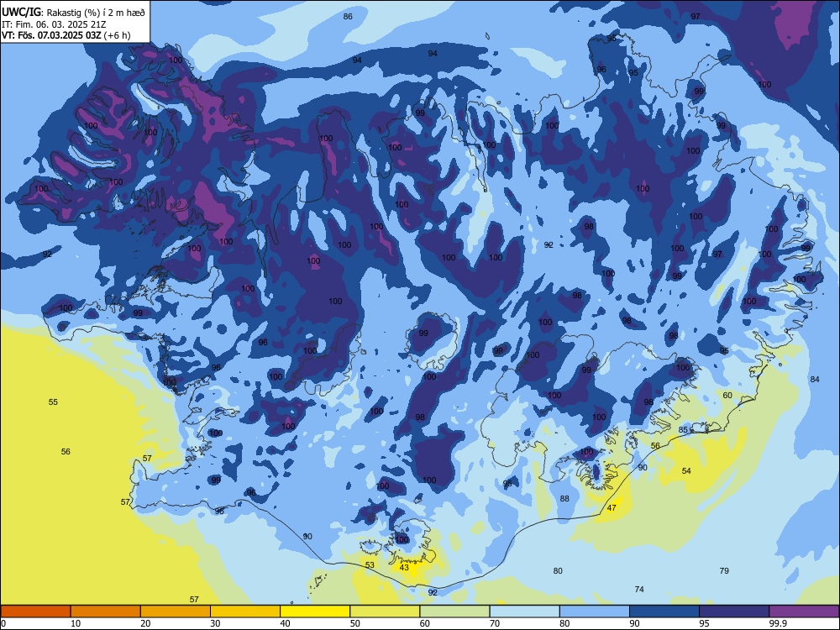Click the "10" legend scale label
This screenshot has width=840, height=630.
pyautogui.click(x=76, y=623)
